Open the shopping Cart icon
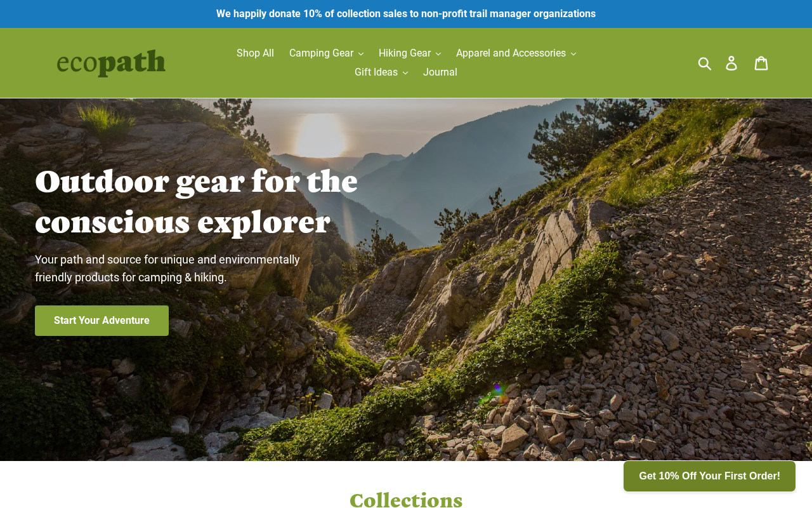The height and width of the screenshot is (508, 812). [761, 63]
